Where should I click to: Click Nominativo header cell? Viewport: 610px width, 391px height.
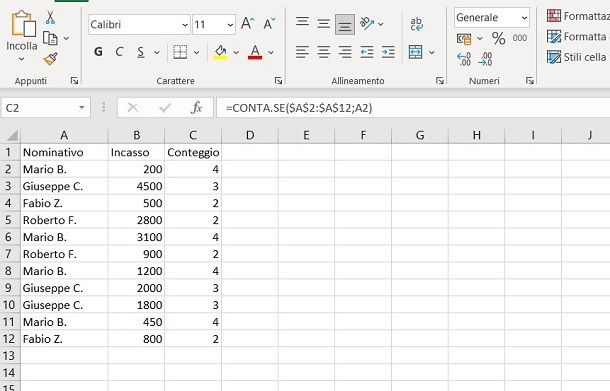(64, 152)
